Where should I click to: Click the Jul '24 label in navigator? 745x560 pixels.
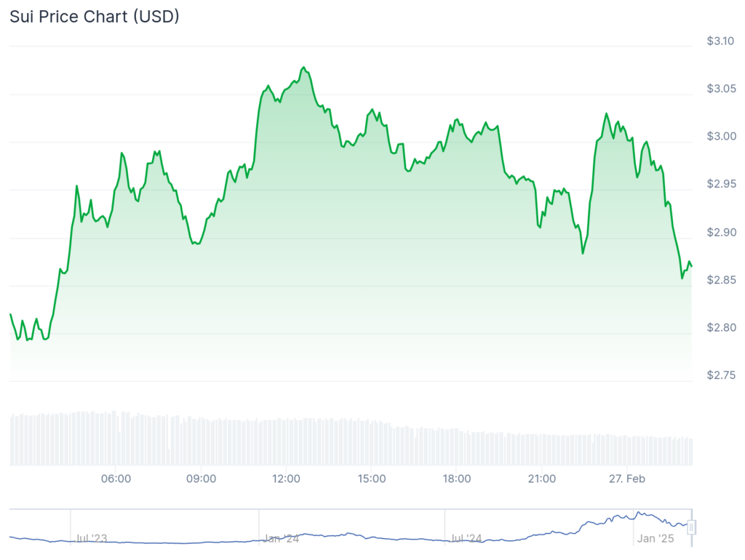(466, 539)
